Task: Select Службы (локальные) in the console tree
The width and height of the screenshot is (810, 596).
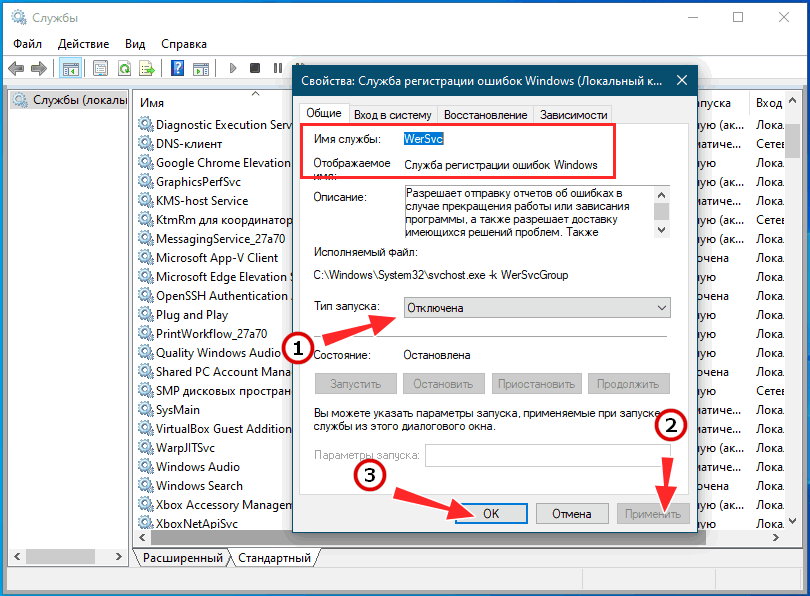Action: click(x=70, y=100)
